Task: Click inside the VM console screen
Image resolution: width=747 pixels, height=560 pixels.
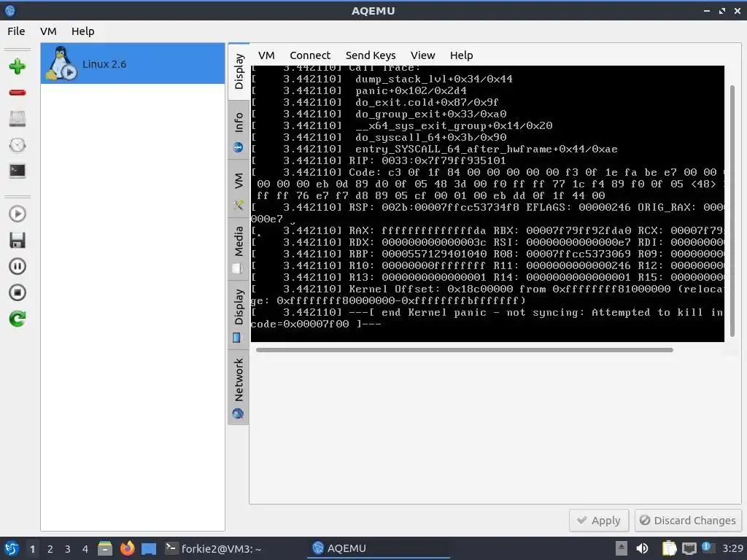Action: tap(487, 204)
